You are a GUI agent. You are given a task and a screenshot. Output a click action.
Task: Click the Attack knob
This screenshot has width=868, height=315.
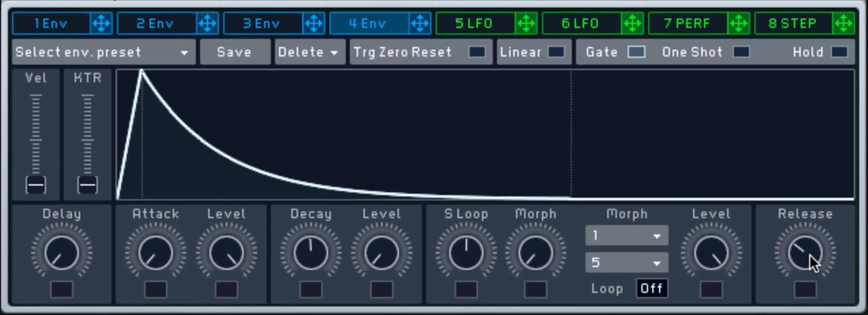[x=155, y=253]
